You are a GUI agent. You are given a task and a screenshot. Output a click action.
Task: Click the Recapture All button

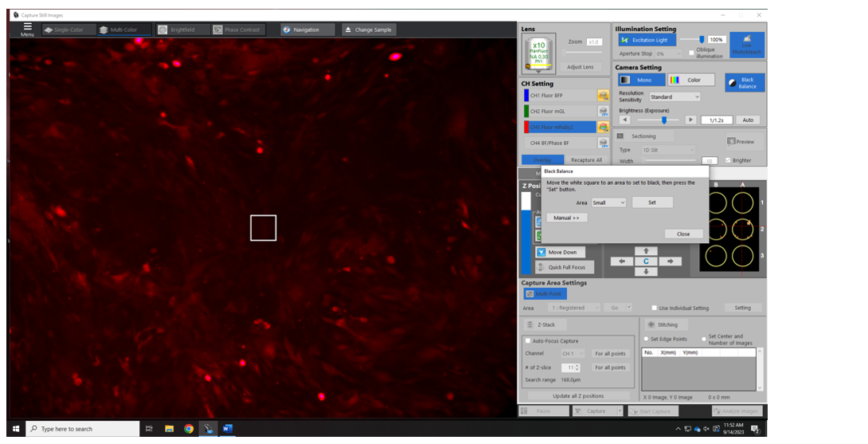[x=586, y=159]
